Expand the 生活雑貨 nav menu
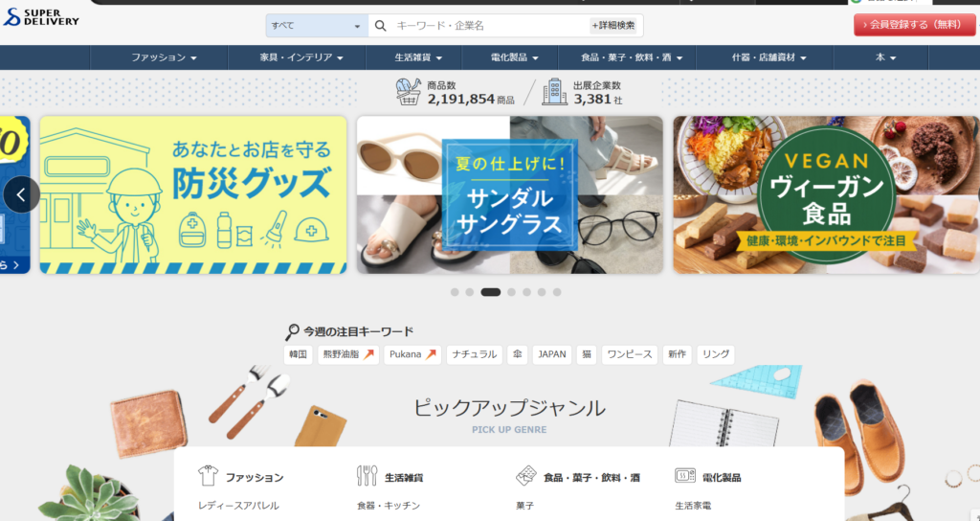The width and height of the screenshot is (980, 521). tap(418, 57)
